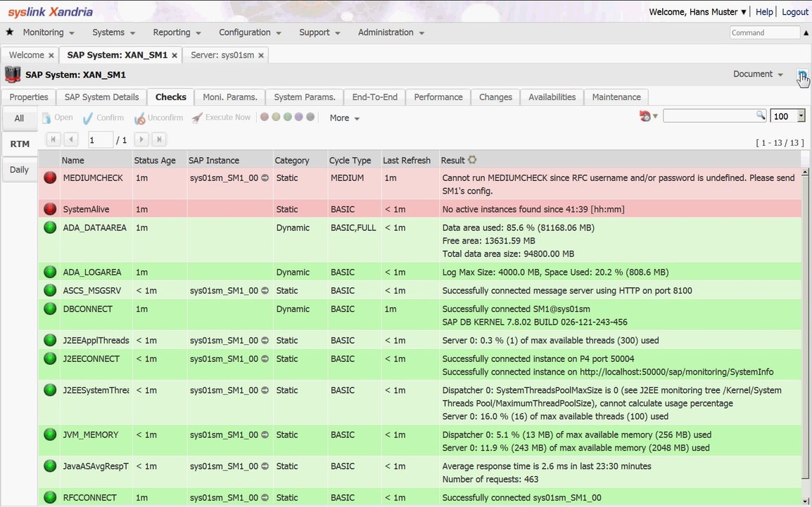Expand the Document dropdown
This screenshot has height=507, width=812.
pyautogui.click(x=758, y=74)
